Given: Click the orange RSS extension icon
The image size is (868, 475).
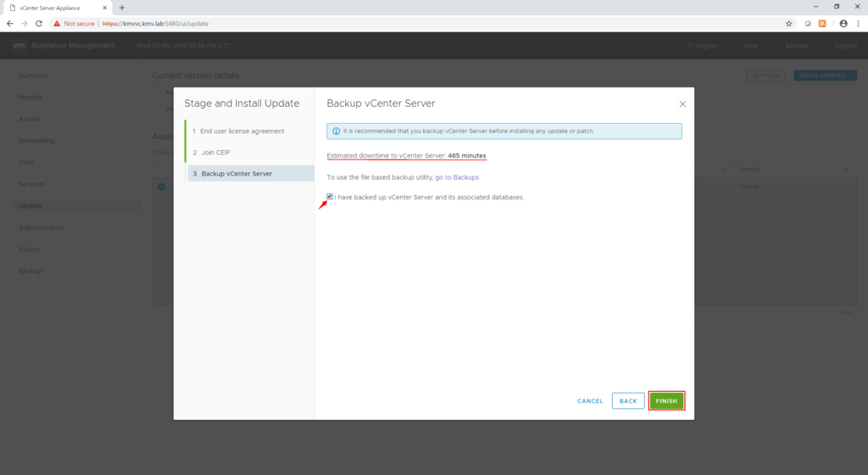Looking at the screenshot, I should 822,24.
